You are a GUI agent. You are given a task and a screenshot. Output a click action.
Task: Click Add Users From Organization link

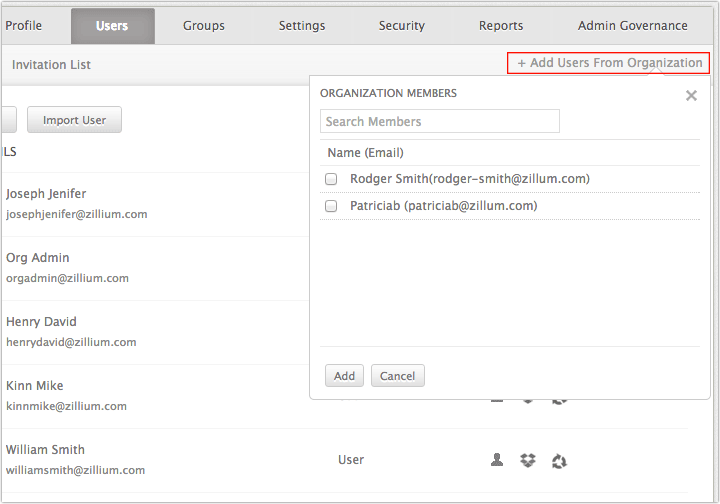click(609, 63)
